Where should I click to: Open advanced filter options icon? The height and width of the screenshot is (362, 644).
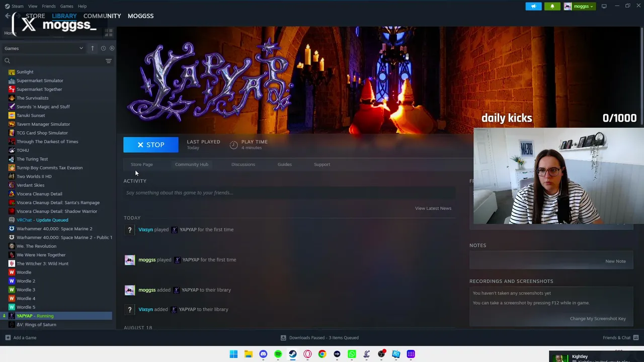point(109,61)
